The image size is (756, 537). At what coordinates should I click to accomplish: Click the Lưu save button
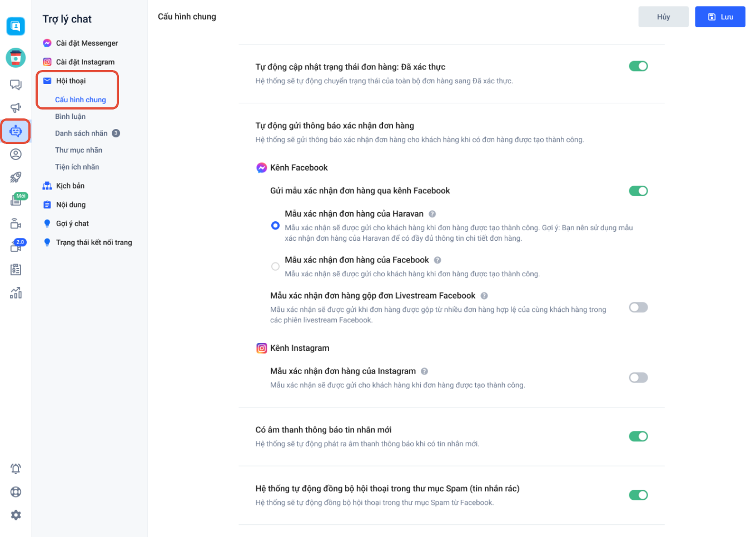(x=720, y=17)
